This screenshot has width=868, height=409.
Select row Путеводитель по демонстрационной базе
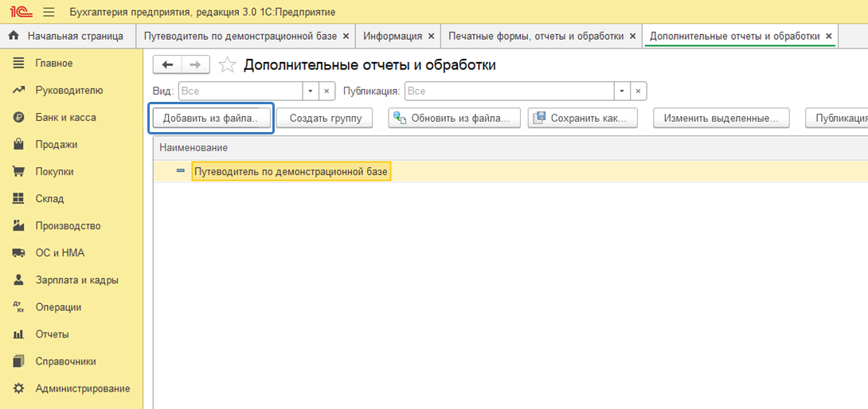(510, 172)
